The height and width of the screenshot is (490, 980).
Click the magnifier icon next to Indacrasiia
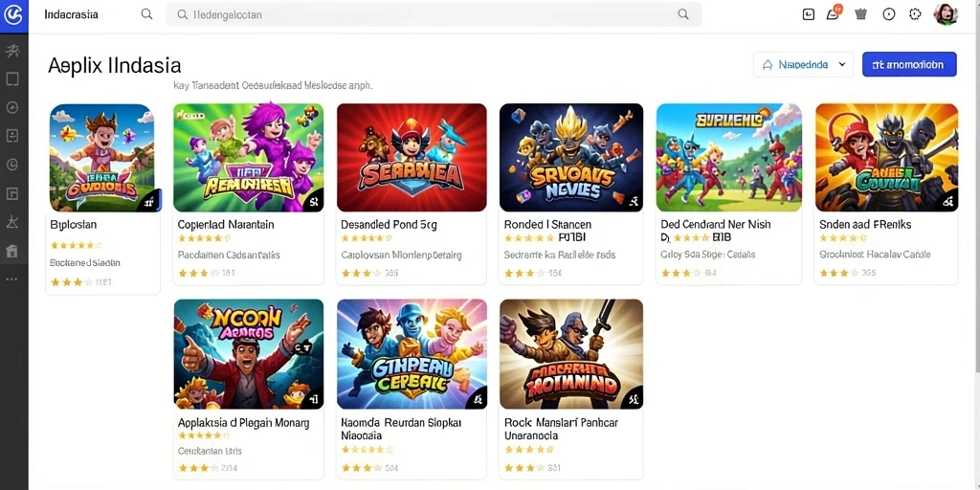pyautogui.click(x=146, y=14)
